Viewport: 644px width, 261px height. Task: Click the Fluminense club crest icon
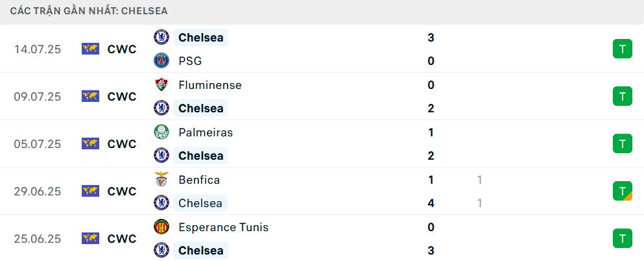[161, 84]
